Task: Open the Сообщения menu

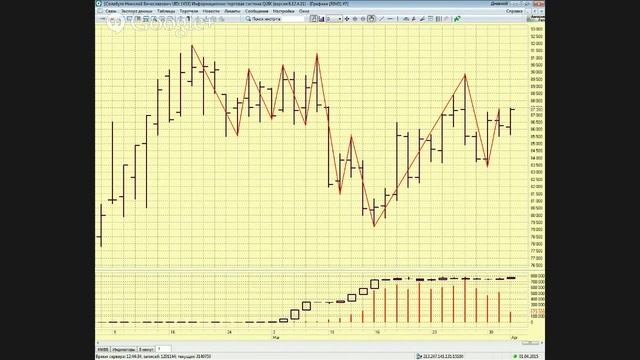Action: click(x=256, y=11)
